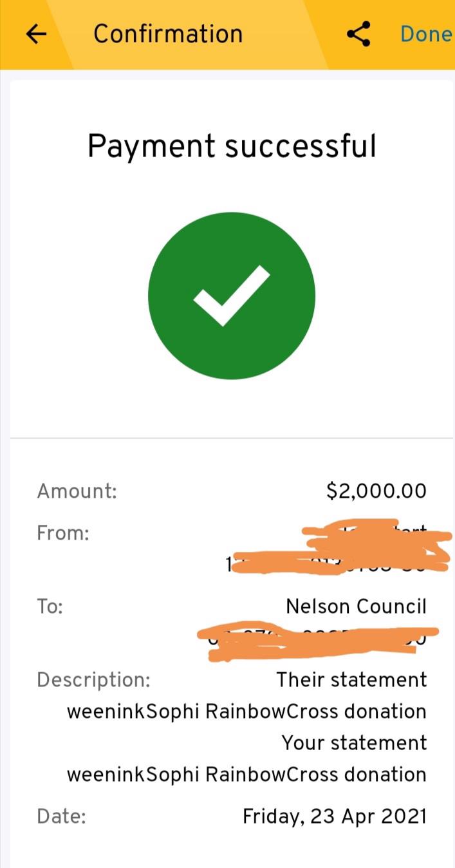Tap the share icon in header
The width and height of the screenshot is (455, 868).
point(358,34)
